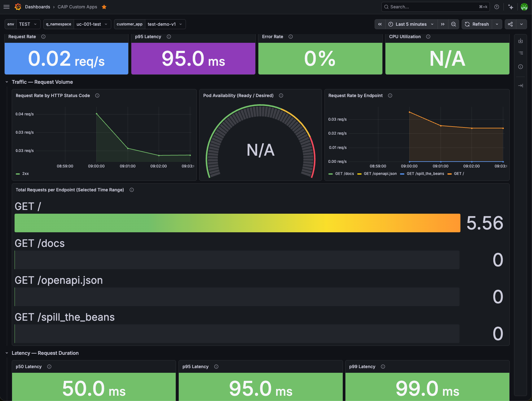The image size is (532, 401).
Task: Click Request Rate by Endpoint panel title
Action: (x=355, y=96)
